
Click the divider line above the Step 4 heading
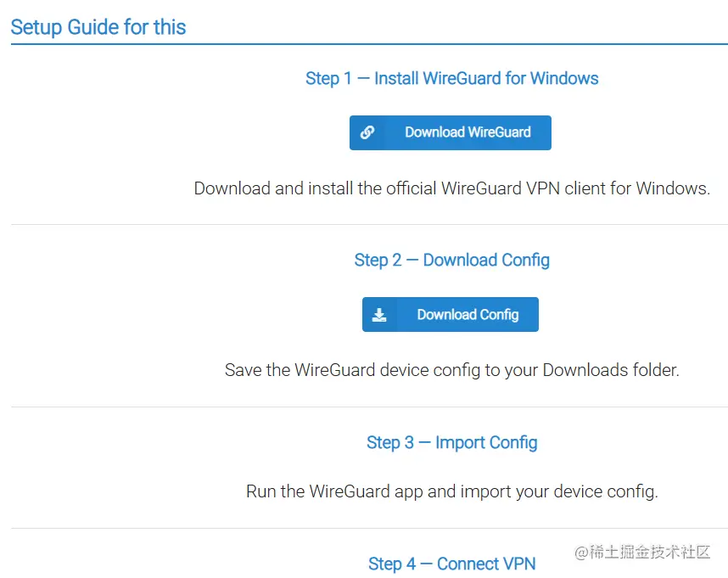(x=370, y=529)
